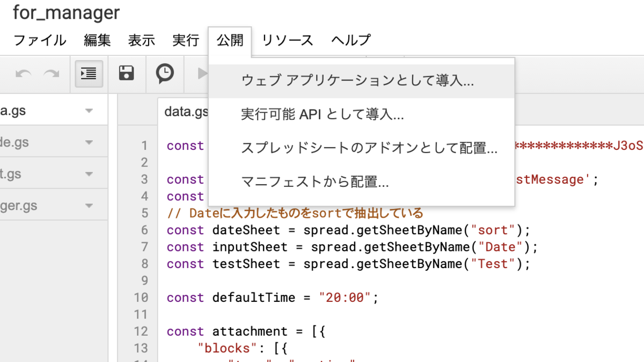The width and height of the screenshot is (644, 362).
Task: Choose 実行可能 API として導入...
Action: click(x=362, y=114)
